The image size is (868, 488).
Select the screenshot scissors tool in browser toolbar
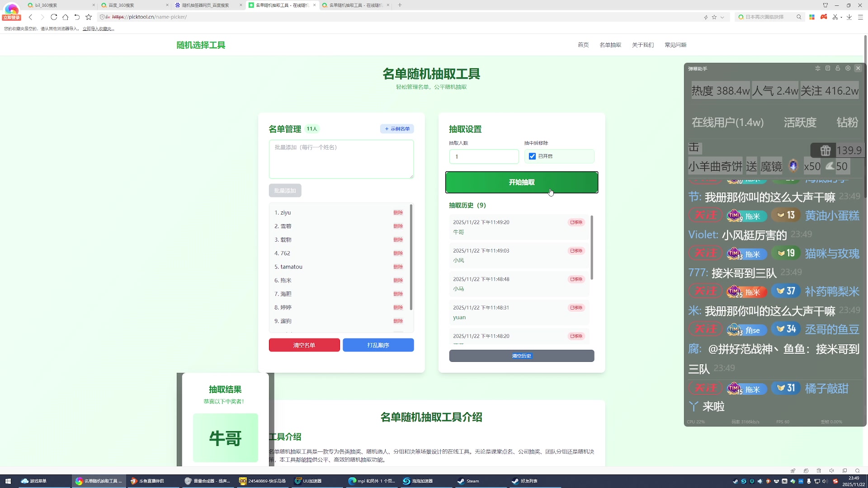coord(835,17)
